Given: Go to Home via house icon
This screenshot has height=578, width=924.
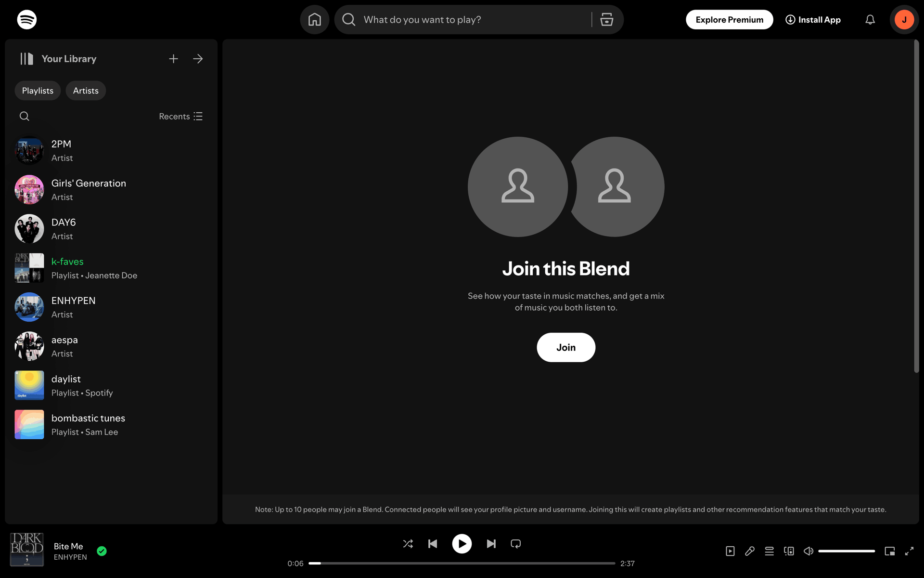Looking at the screenshot, I should pyautogui.click(x=315, y=20).
